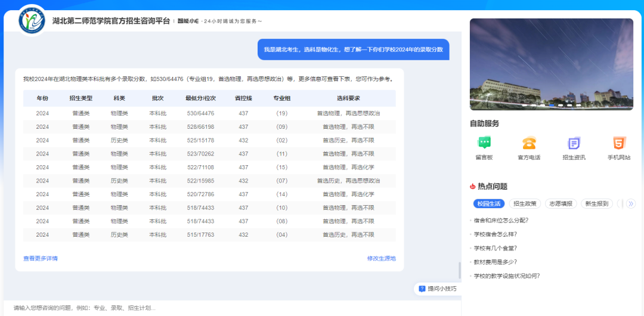Select the 校园生活 tab
644x316 pixels.
click(x=488, y=204)
